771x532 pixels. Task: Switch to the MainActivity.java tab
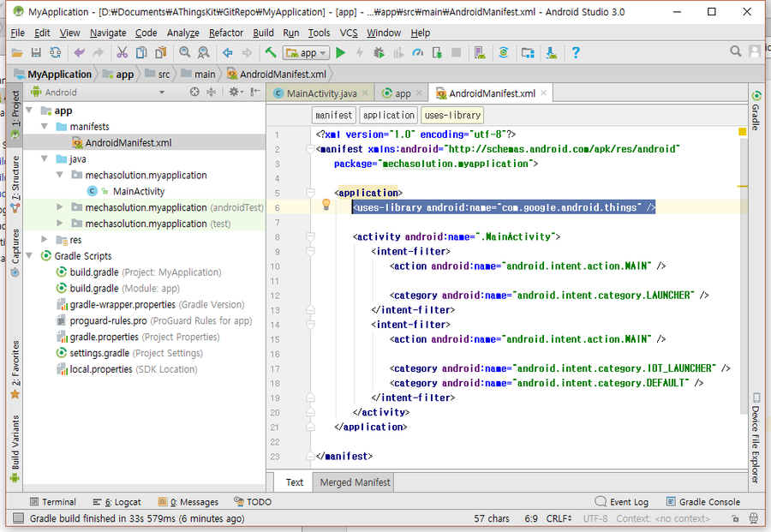[321, 93]
